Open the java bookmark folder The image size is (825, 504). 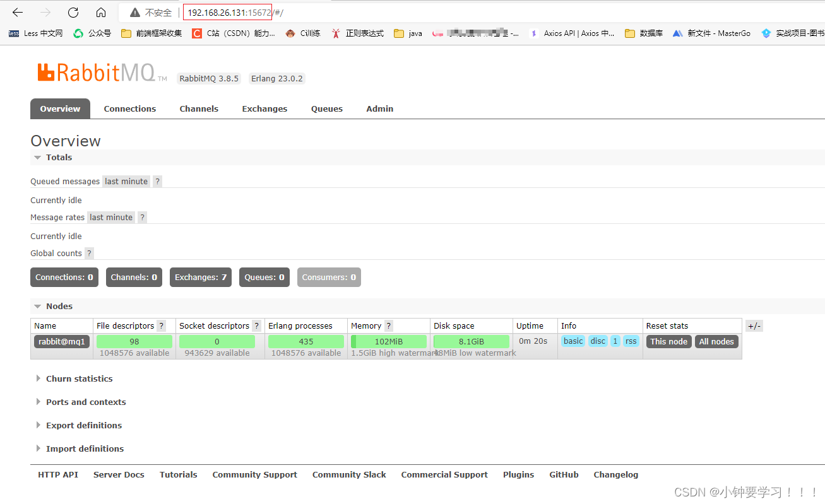tap(408, 33)
